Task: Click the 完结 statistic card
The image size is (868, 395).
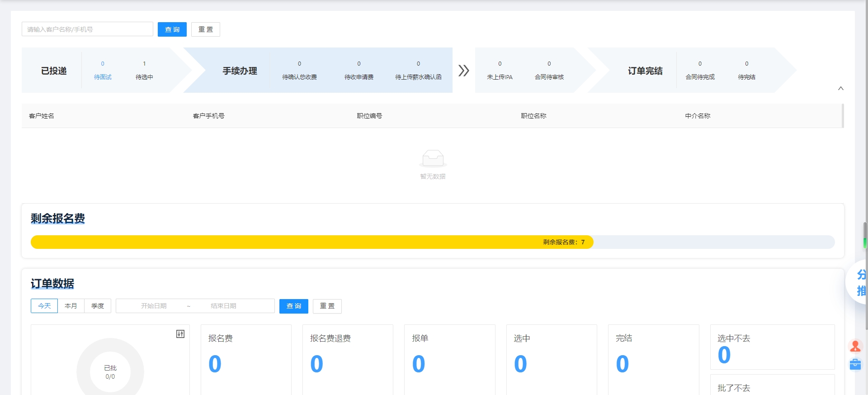Action: pyautogui.click(x=654, y=360)
